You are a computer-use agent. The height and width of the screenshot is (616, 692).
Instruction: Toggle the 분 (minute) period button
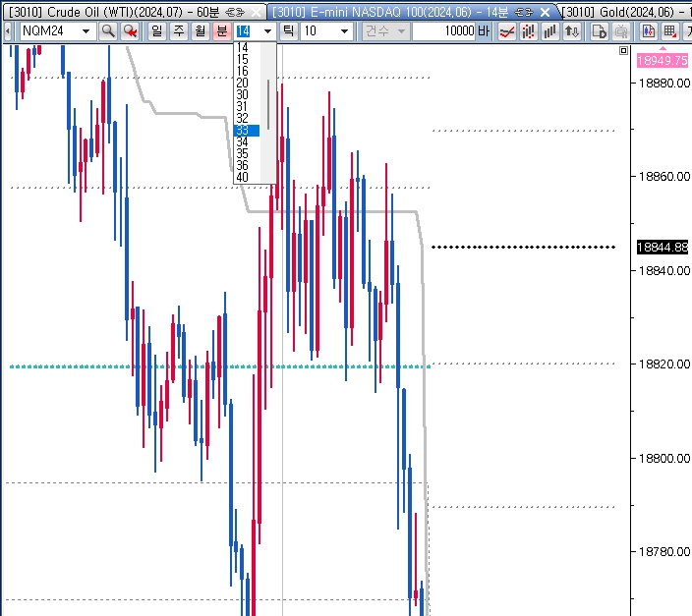[221, 31]
